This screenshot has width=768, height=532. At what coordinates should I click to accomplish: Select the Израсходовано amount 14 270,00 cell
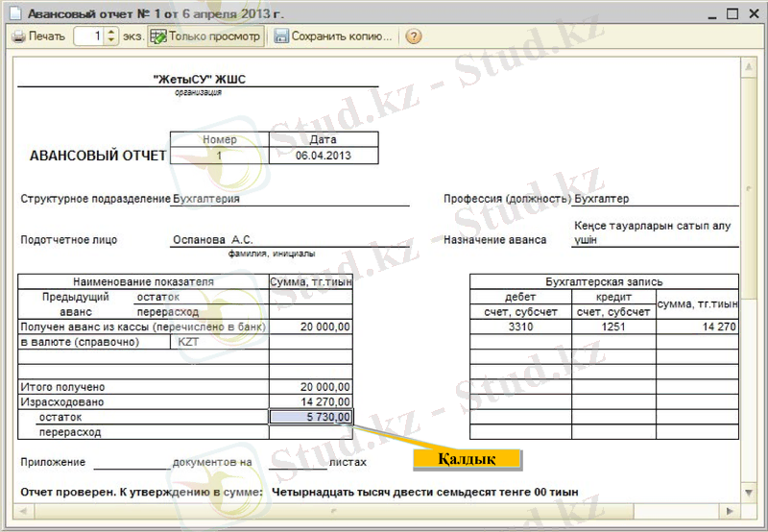coord(311,402)
